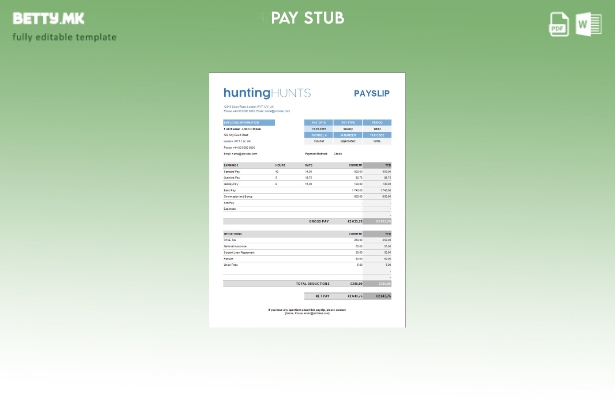The width and height of the screenshot is (615, 400).
Task: Click the company address line under the logo
Action: (x=256, y=108)
